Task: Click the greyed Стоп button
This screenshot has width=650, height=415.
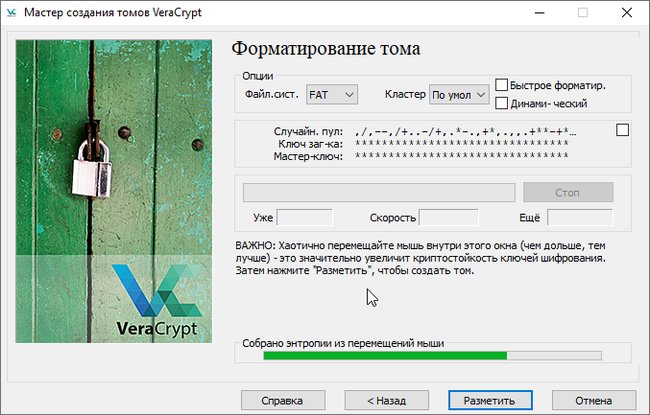Action: pyautogui.click(x=568, y=192)
